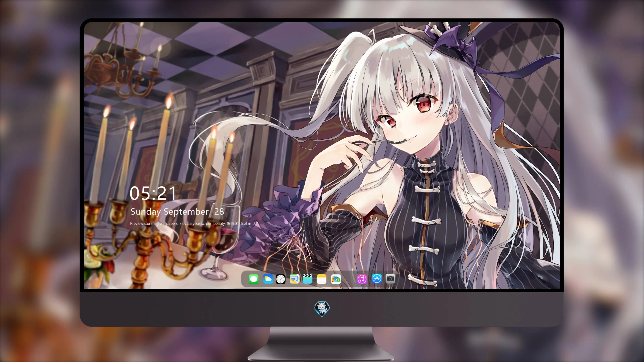This screenshot has width=644, height=362.
Task: Click the 05:21 clock time display
Action: click(x=153, y=193)
